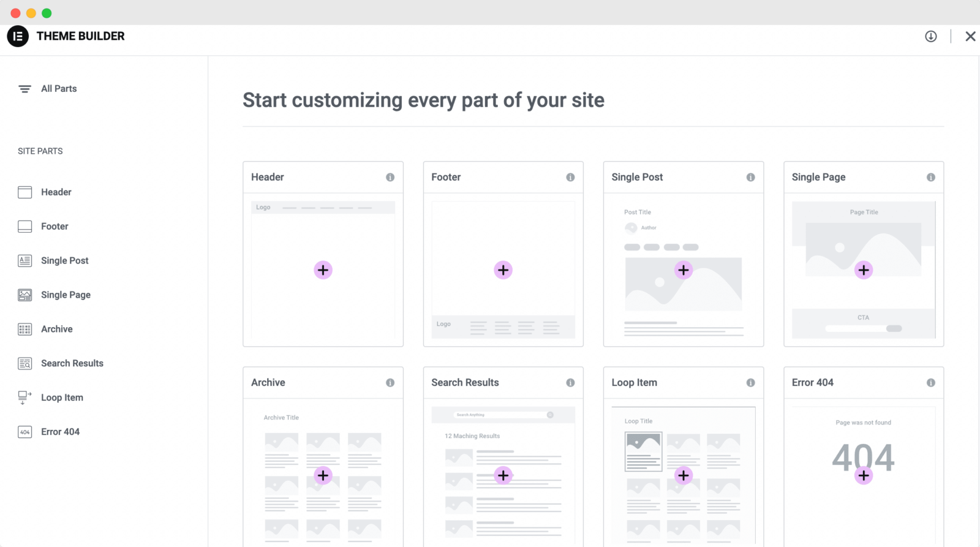Select the Search Results icon in the sidebar
Image resolution: width=980 pixels, height=547 pixels.
[x=24, y=363]
